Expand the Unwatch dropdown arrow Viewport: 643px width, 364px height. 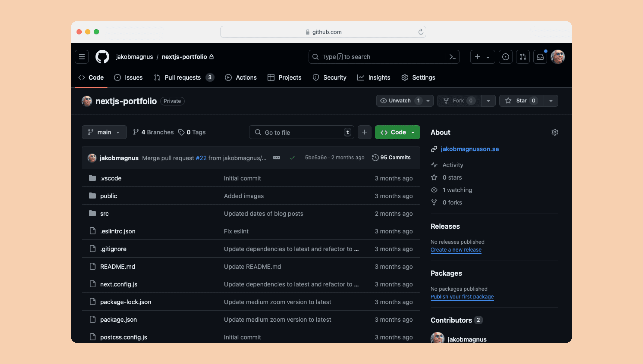click(428, 101)
